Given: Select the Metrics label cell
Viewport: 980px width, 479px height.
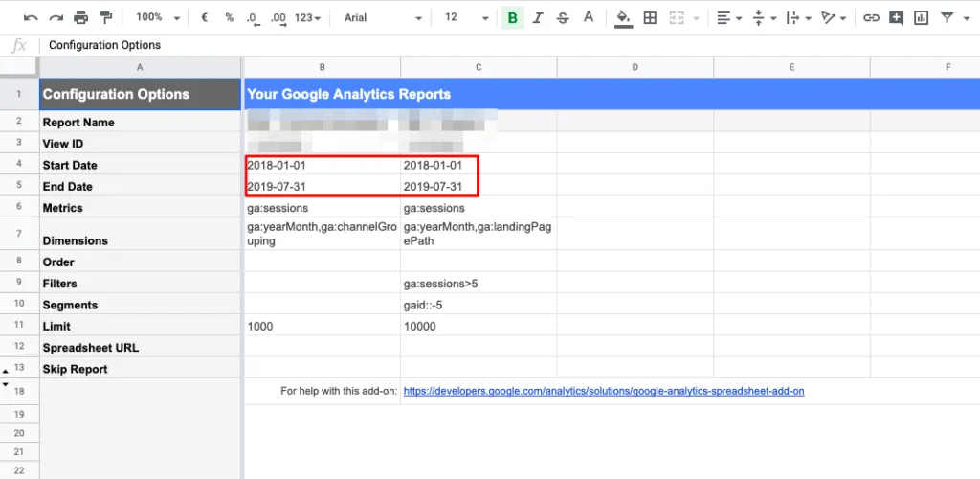Looking at the screenshot, I should click(x=140, y=207).
